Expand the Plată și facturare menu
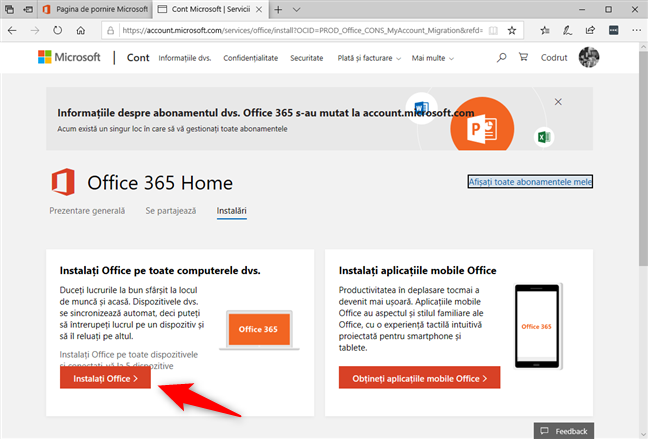The height and width of the screenshot is (439, 648). (369, 58)
